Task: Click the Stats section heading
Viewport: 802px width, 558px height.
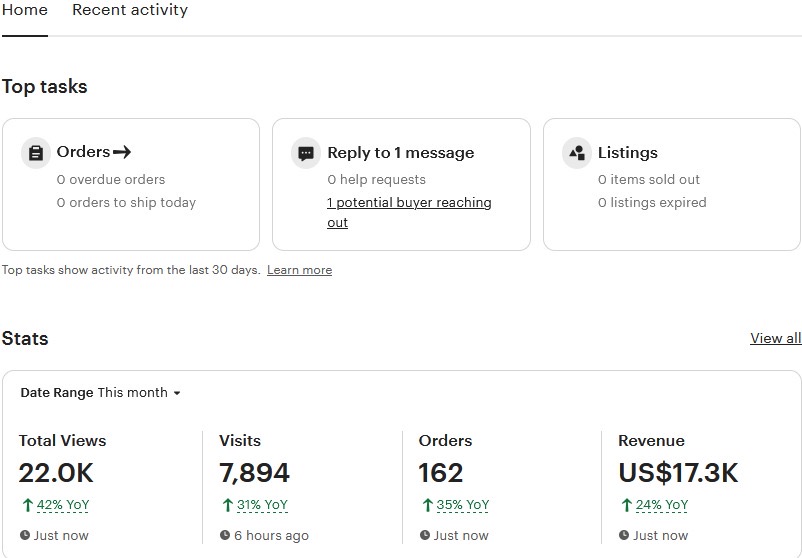Action: [x=25, y=339]
